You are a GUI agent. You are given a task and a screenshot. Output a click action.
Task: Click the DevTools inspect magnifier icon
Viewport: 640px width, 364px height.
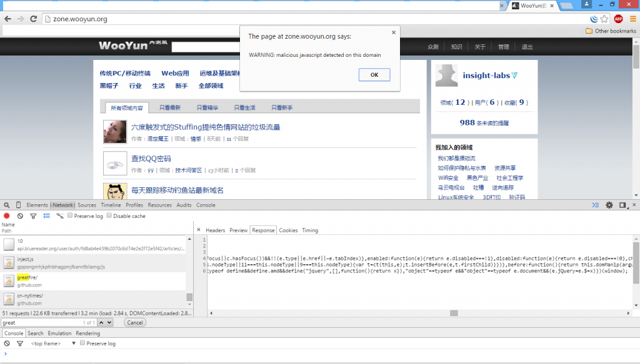tap(6, 205)
